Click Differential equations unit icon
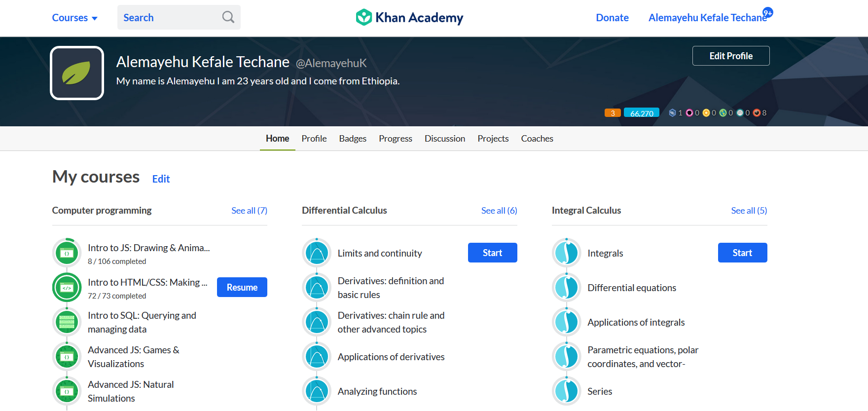The width and height of the screenshot is (868, 411). pyautogui.click(x=566, y=288)
